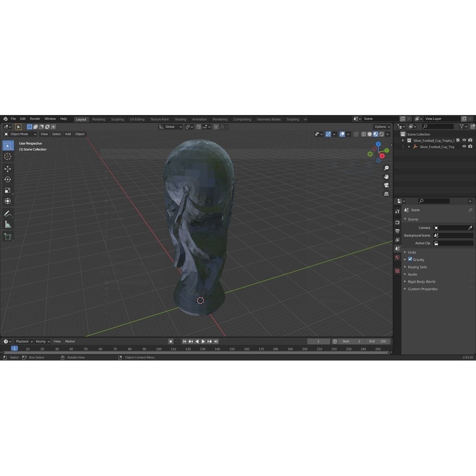Jump to the first frame
Screen dimensions: 476x476
184,342
